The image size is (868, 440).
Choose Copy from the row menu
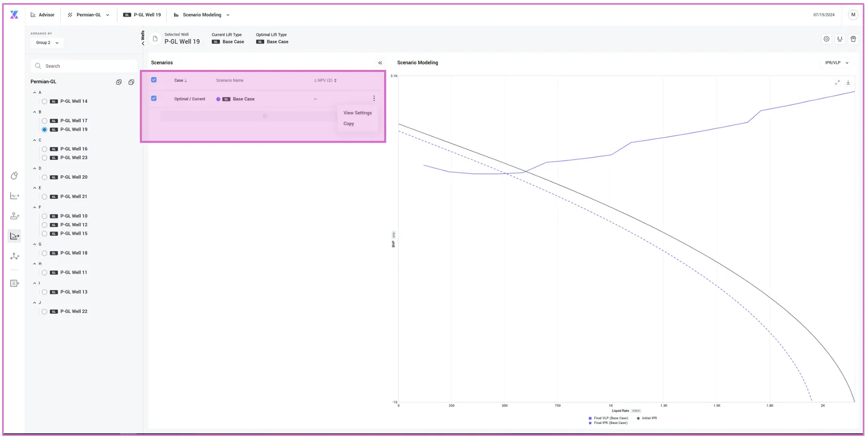[349, 124]
